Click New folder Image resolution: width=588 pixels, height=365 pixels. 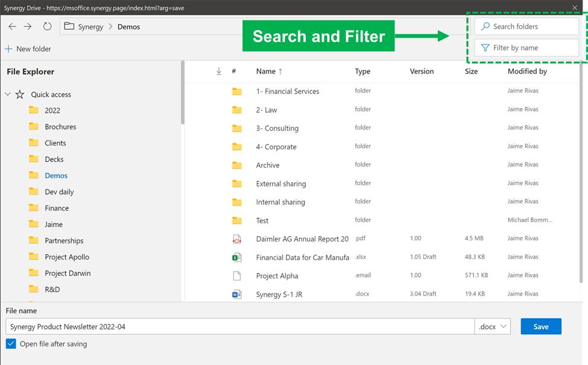pyautogui.click(x=34, y=49)
